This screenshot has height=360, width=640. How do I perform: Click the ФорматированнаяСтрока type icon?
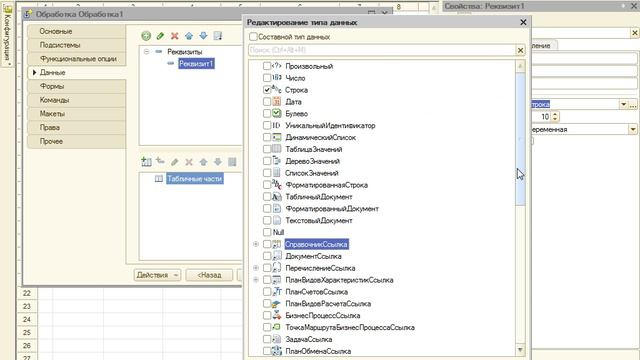277,184
